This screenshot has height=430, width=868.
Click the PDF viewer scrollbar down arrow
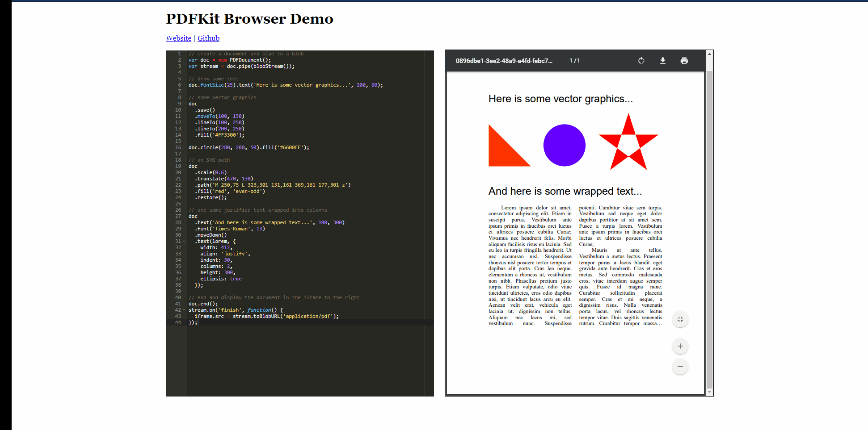point(709,392)
